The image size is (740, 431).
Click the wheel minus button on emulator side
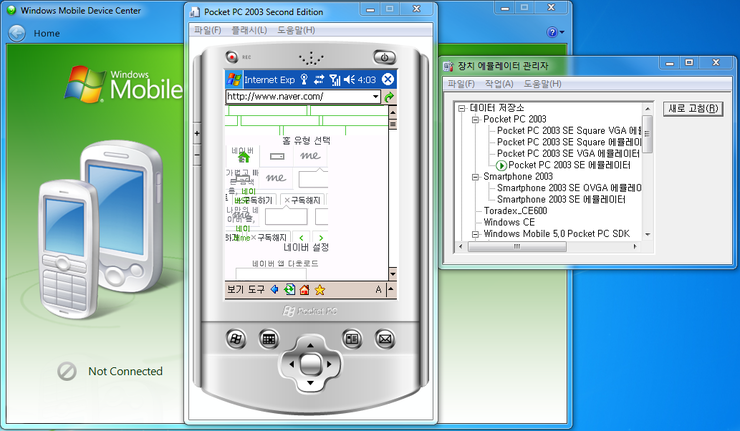(x=197, y=155)
